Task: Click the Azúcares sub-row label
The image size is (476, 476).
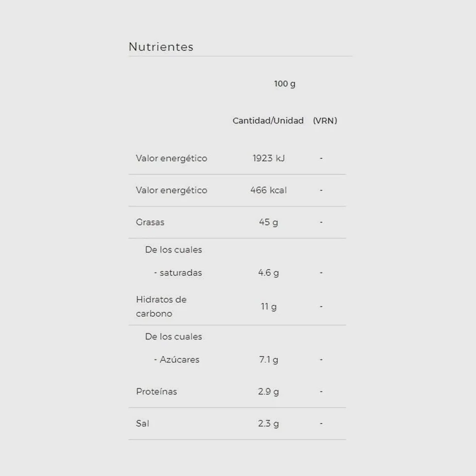Action: tap(177, 359)
